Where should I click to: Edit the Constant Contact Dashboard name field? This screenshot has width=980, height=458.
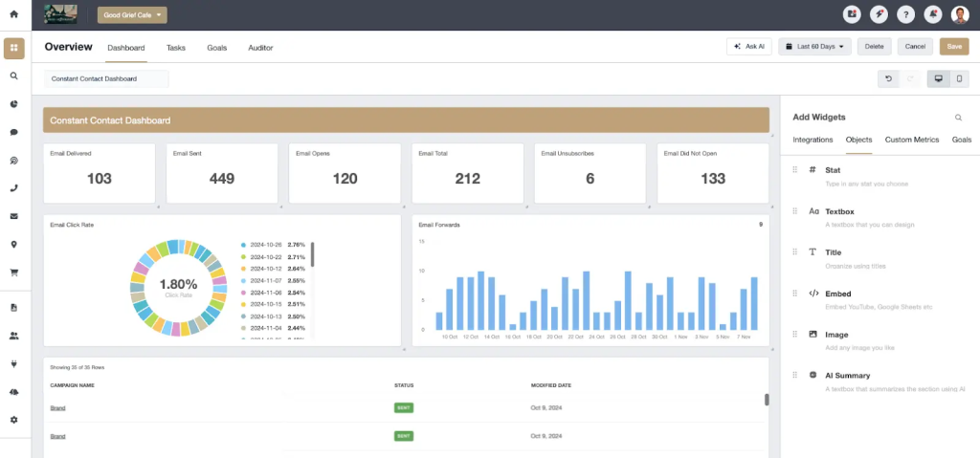point(106,78)
